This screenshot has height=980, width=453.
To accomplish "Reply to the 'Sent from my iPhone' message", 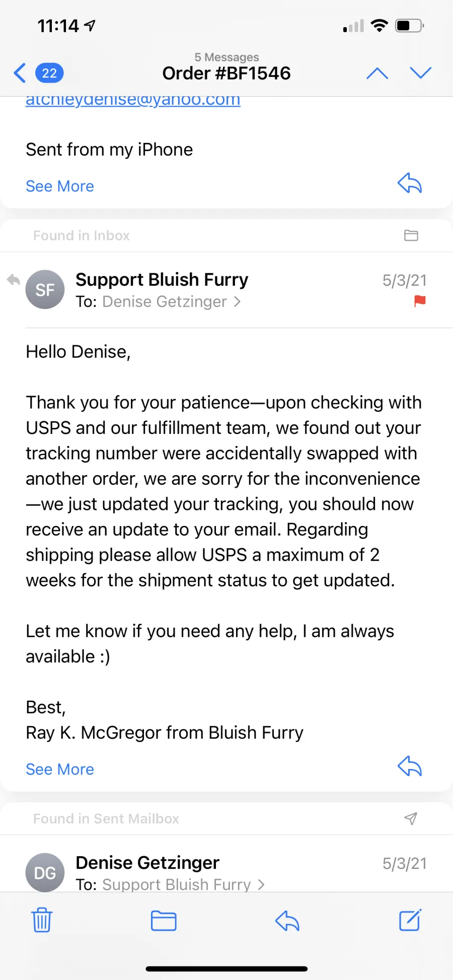I will coord(410,183).
